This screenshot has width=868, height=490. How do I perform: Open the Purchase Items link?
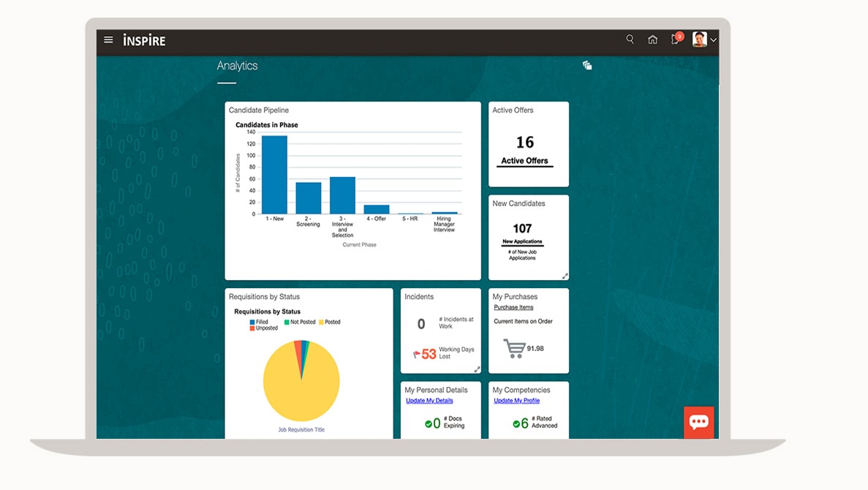pos(513,307)
